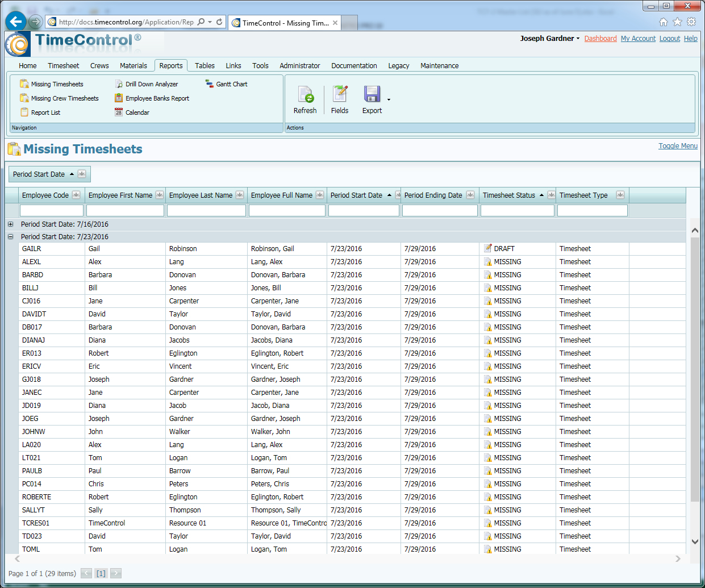
Task: Click search icon in address bar
Action: click(201, 22)
